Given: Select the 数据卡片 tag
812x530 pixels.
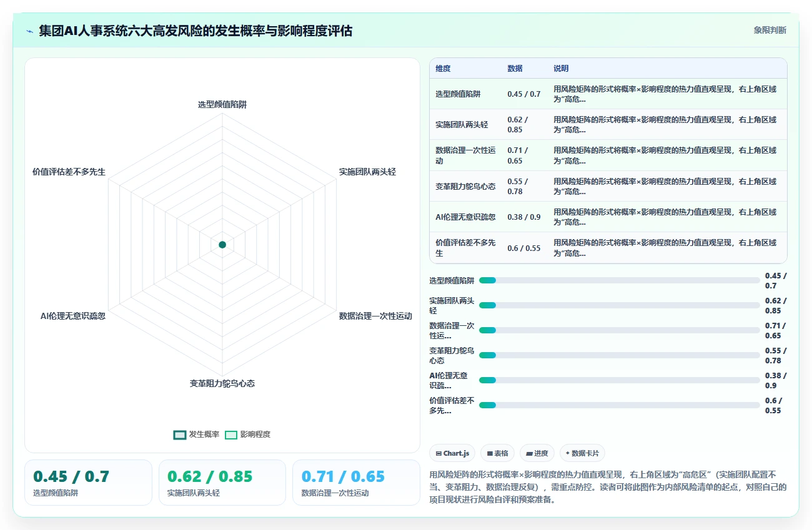Looking at the screenshot, I should coord(582,453).
